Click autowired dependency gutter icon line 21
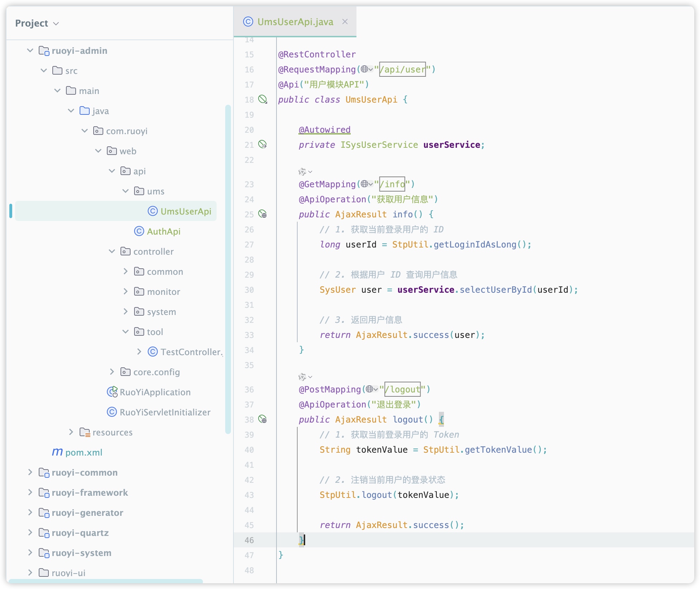 262,145
